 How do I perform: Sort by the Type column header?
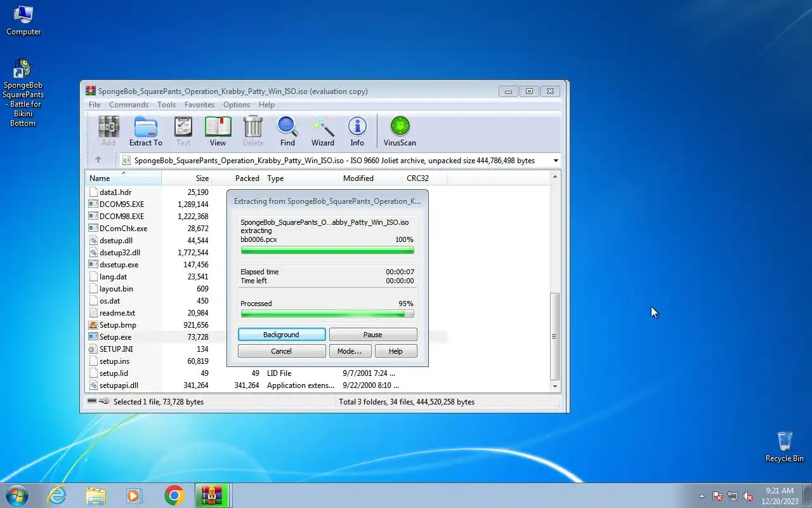301,178
